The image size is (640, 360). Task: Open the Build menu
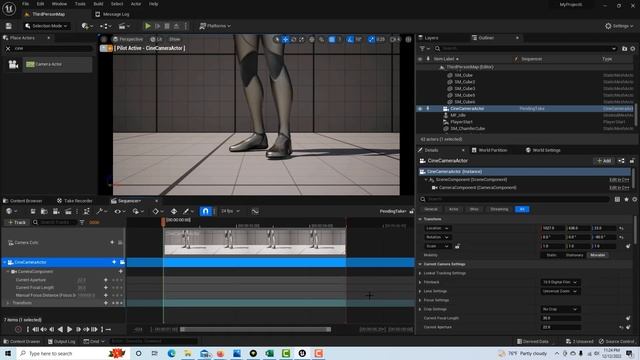coord(98,4)
